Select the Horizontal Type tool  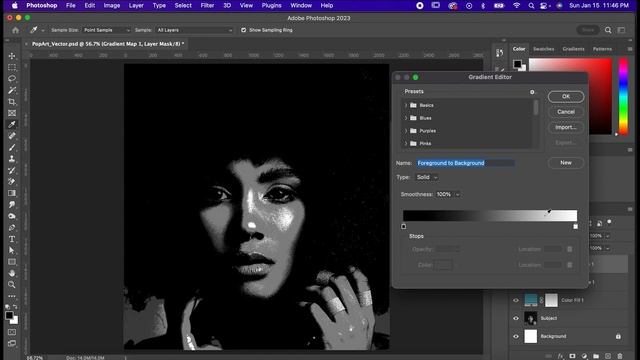pyautogui.click(x=12, y=239)
